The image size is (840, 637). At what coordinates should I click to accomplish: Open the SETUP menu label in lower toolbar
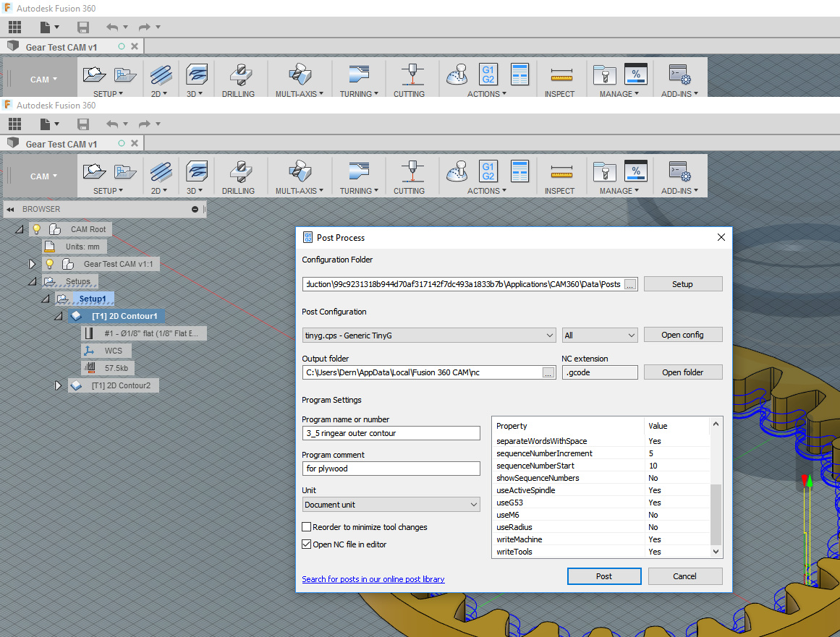108,191
